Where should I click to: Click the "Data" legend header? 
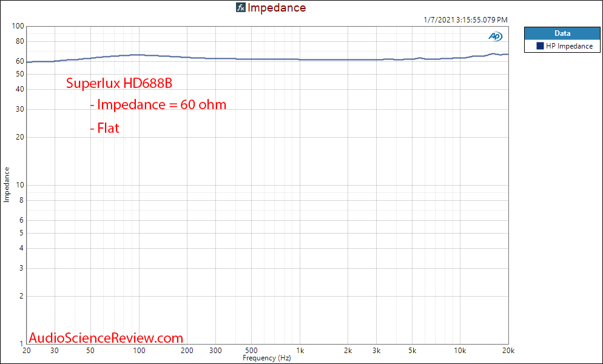[x=562, y=33]
